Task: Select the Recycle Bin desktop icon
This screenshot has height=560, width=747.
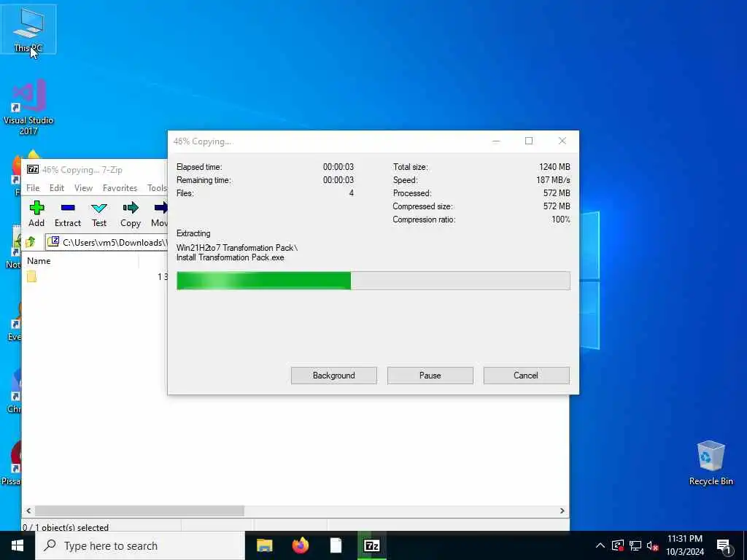Action: tap(711, 462)
